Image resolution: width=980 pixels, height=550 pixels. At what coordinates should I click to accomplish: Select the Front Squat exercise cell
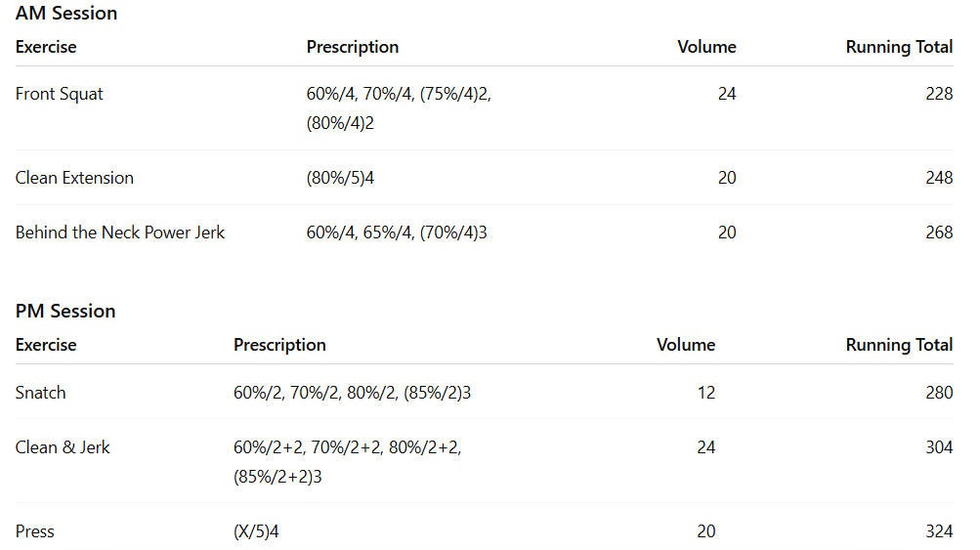(60, 95)
